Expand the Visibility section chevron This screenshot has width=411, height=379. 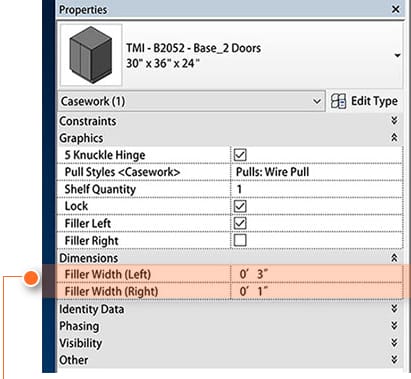[394, 343]
